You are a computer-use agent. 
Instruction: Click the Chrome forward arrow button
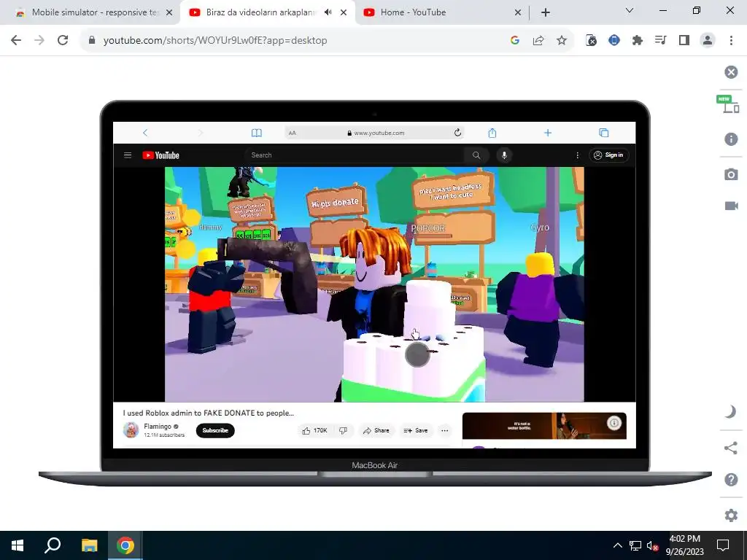pyautogui.click(x=39, y=41)
